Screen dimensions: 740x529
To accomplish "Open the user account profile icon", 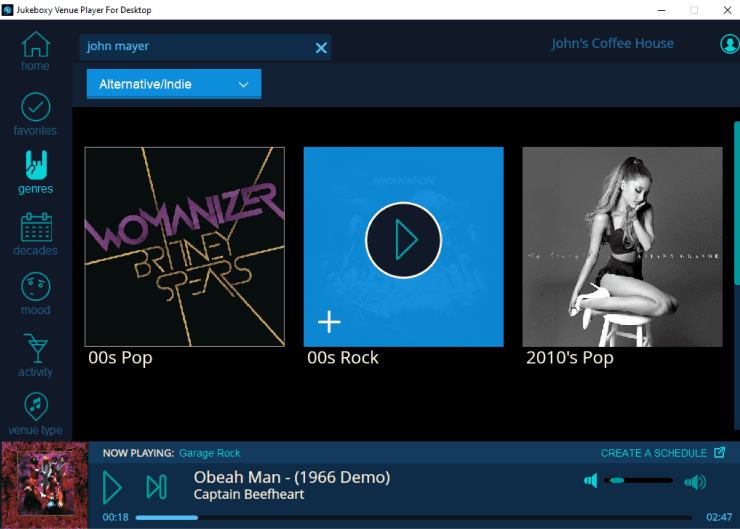I will point(729,44).
